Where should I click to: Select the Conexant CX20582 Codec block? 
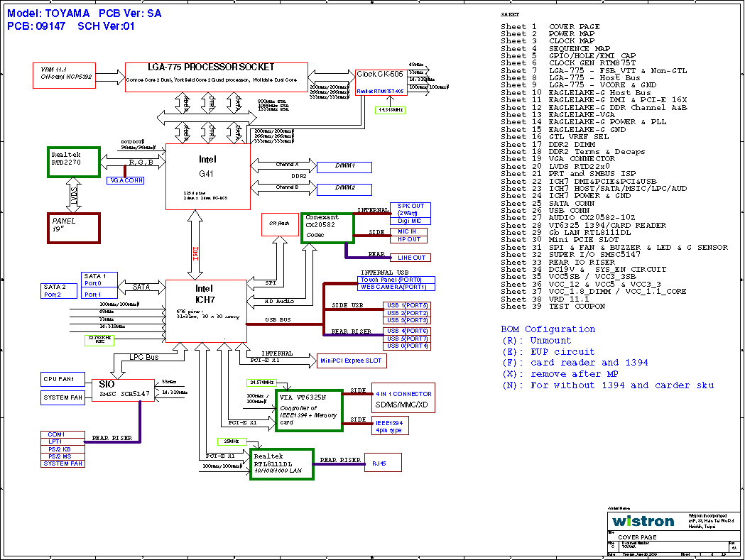coord(327,228)
